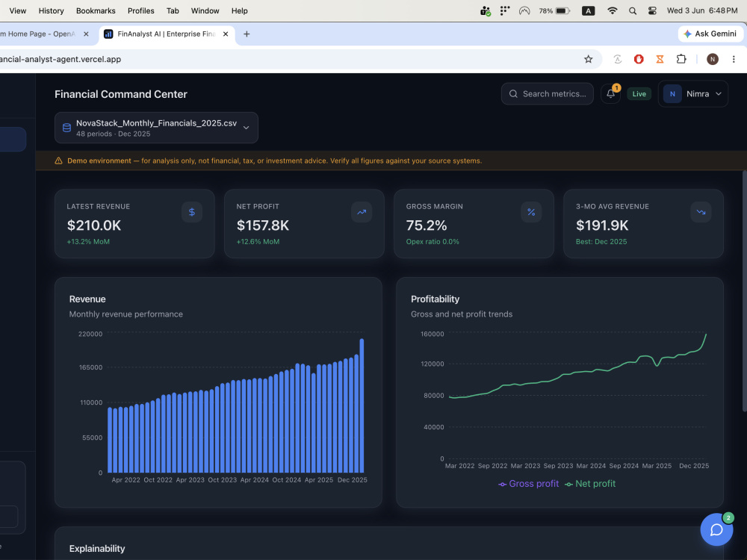747x560 pixels.
Task: Click the Explainability section heading
Action: (x=97, y=549)
